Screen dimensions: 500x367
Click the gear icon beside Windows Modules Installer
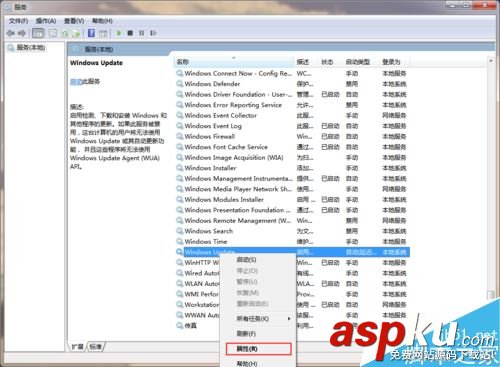[x=180, y=199]
